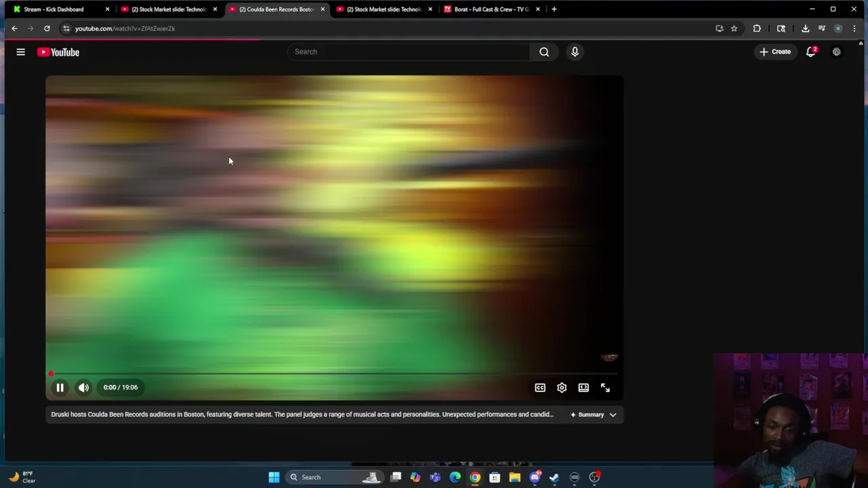Viewport: 868px width, 488px height.
Task: Close the Borat Full Cast tab
Action: (538, 9)
